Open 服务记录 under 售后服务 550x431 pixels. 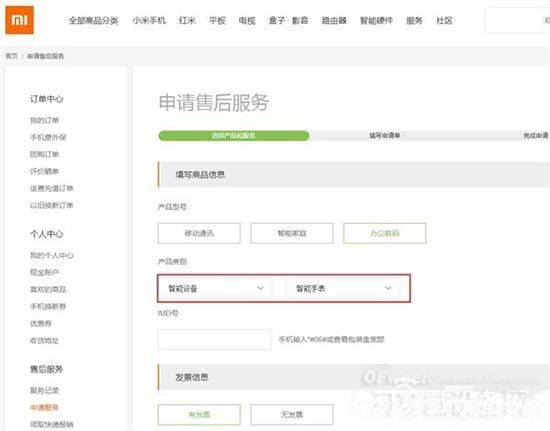point(44,390)
